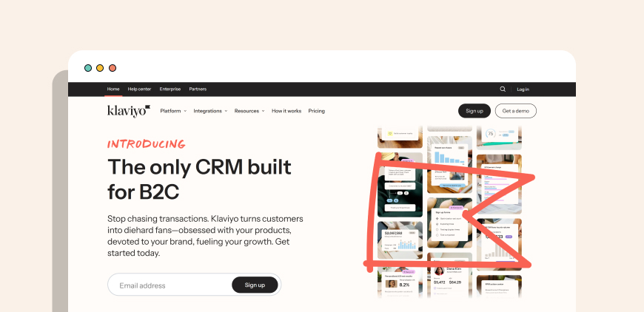The image size is (644, 312).
Task: Click the yellow window dot
Action: tap(100, 68)
